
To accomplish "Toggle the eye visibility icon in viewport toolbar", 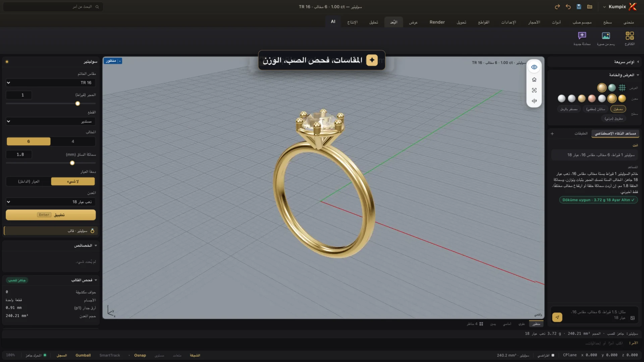I will click(x=534, y=67).
